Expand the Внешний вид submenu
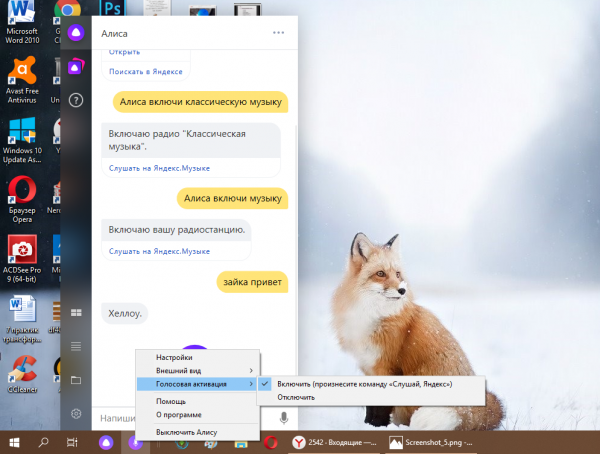The width and height of the screenshot is (600, 454). [197, 371]
